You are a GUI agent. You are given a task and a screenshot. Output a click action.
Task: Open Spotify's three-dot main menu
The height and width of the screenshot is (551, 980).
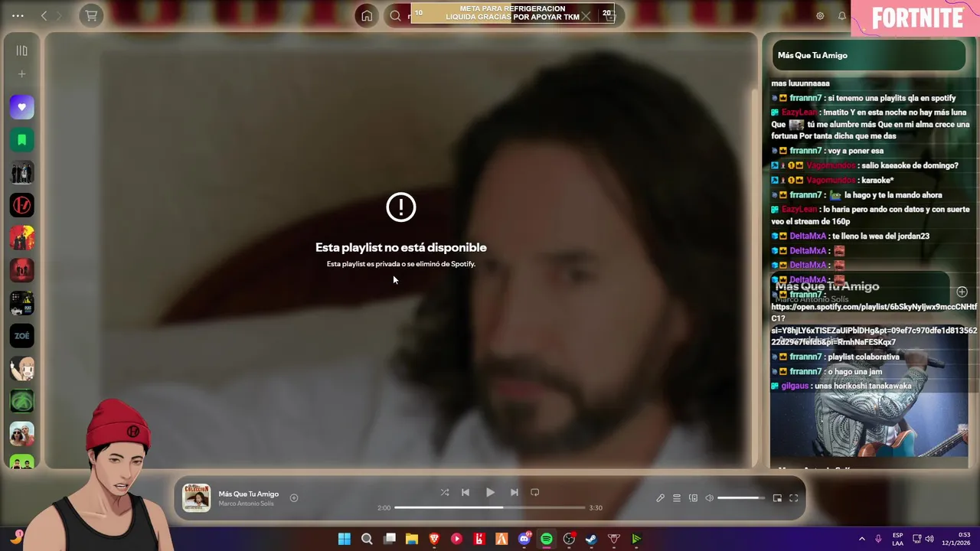pos(18,15)
